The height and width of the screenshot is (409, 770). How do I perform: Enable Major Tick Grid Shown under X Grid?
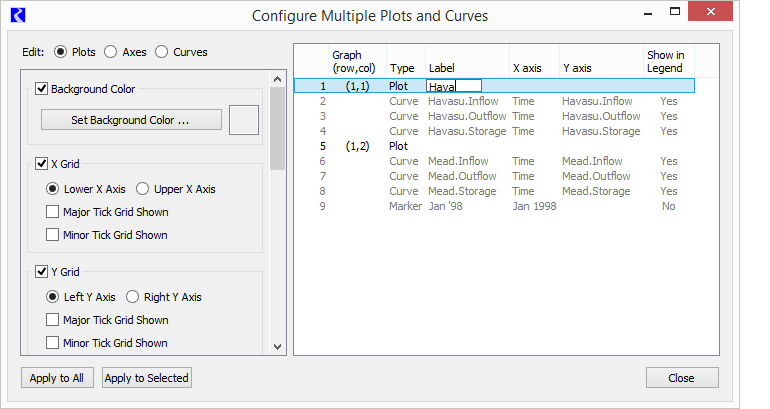(x=52, y=212)
